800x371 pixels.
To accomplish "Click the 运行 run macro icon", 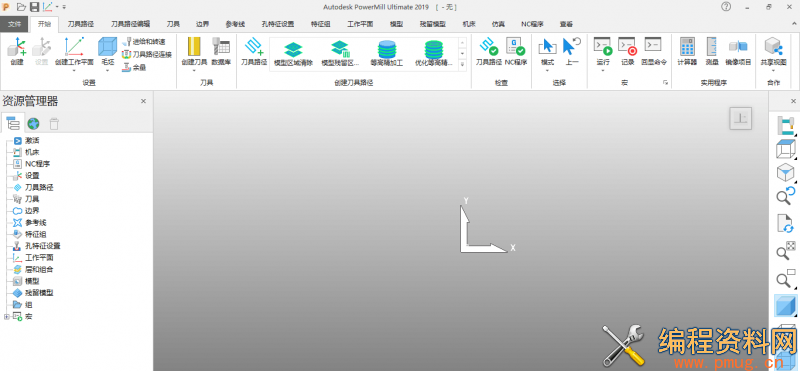I will coord(603,46).
